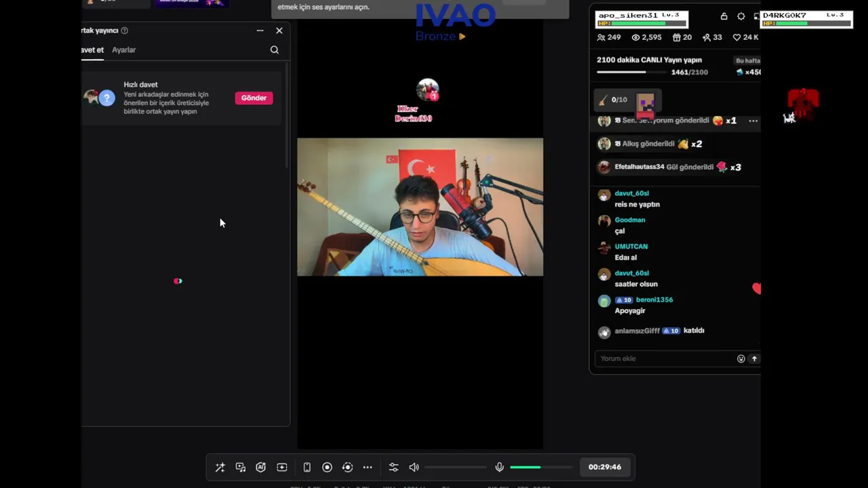The height and width of the screenshot is (488, 868).
Task: Click Goodman's username in chat
Action: (x=630, y=220)
